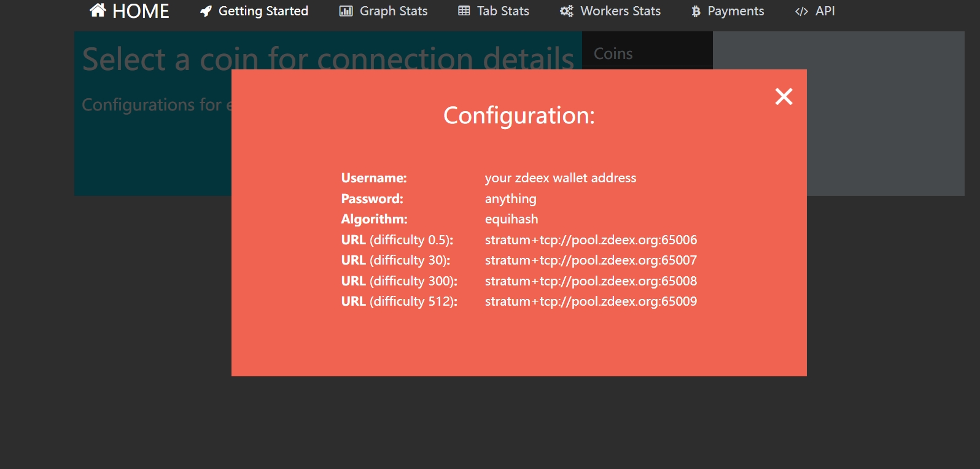Click the stratum URL ending in 65007
The width and height of the screenshot is (980, 469).
(591, 260)
